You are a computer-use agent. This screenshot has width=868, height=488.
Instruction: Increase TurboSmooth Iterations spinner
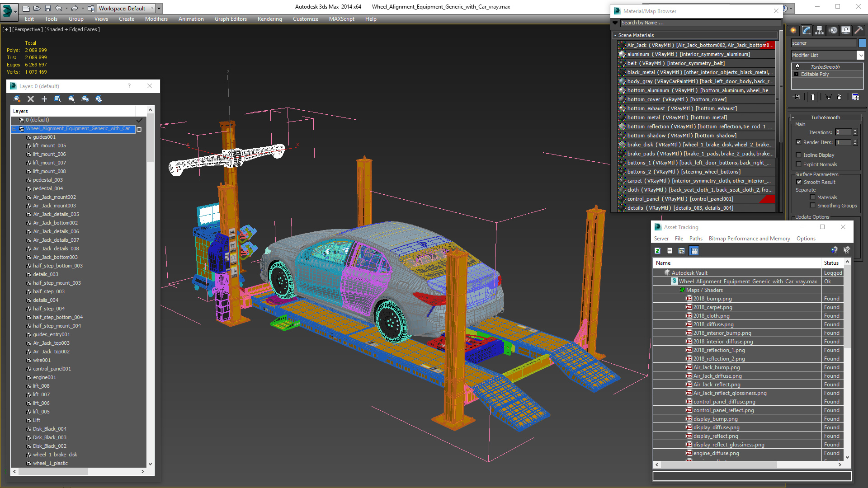pos(855,131)
